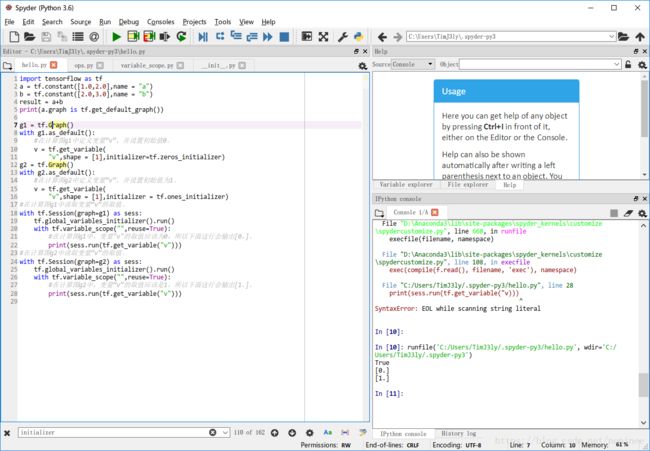Continue execution until next breakpoint icon
Viewport: 650px width, 451px height.
[268, 37]
